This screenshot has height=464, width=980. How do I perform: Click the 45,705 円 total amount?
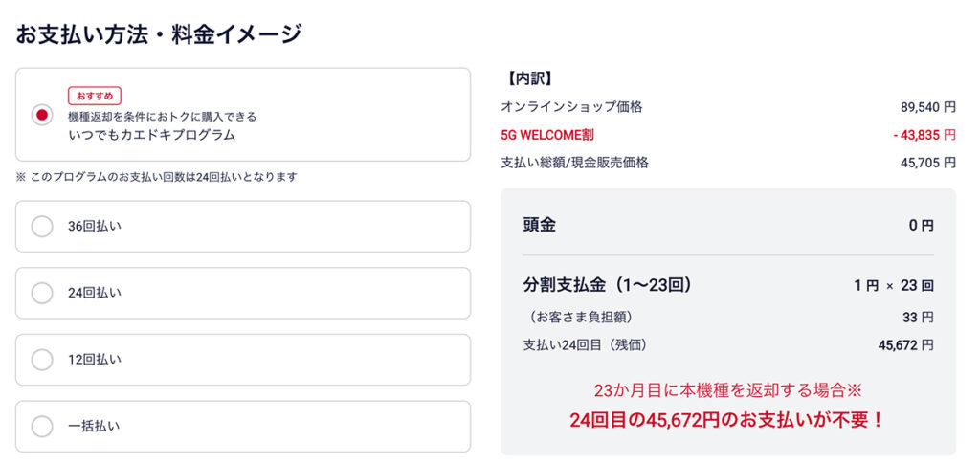point(927,163)
